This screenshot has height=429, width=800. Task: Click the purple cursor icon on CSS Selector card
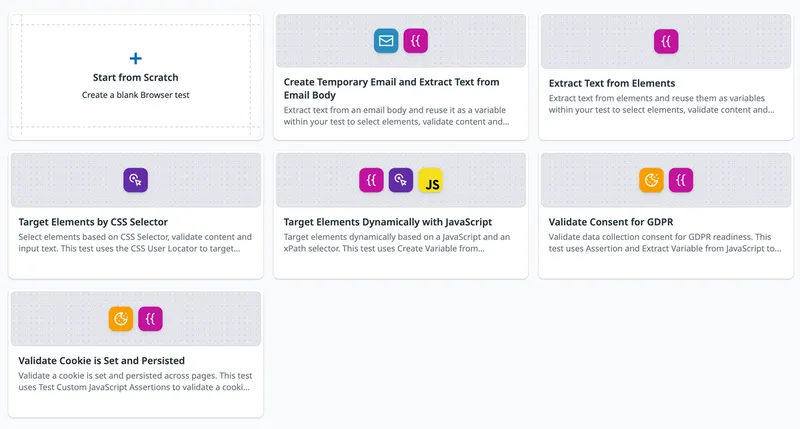tap(136, 180)
